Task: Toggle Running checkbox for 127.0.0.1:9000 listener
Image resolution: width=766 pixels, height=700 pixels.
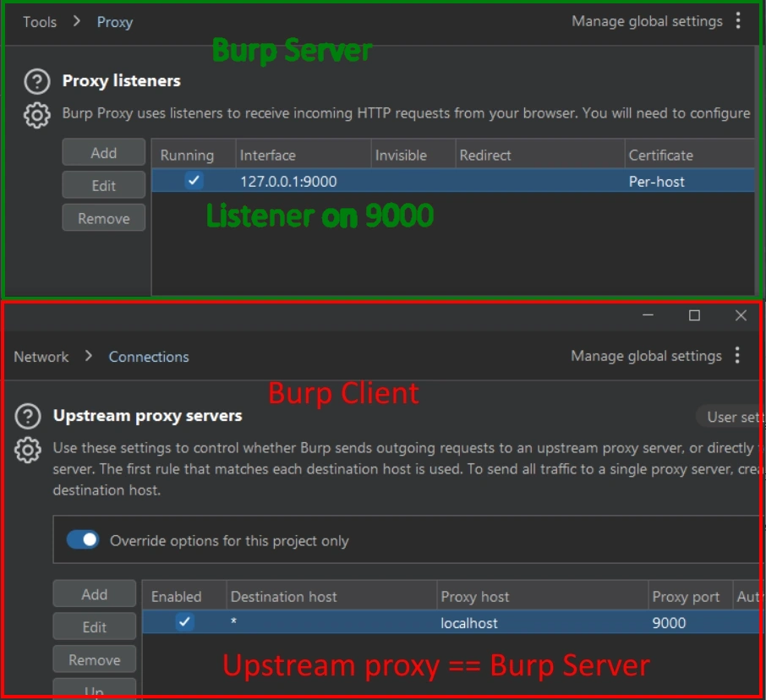Action: [x=194, y=180]
